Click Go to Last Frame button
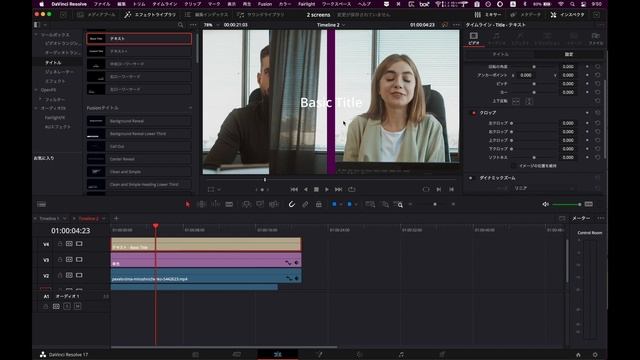Screen dimensions: 640x360 [x=338, y=189]
